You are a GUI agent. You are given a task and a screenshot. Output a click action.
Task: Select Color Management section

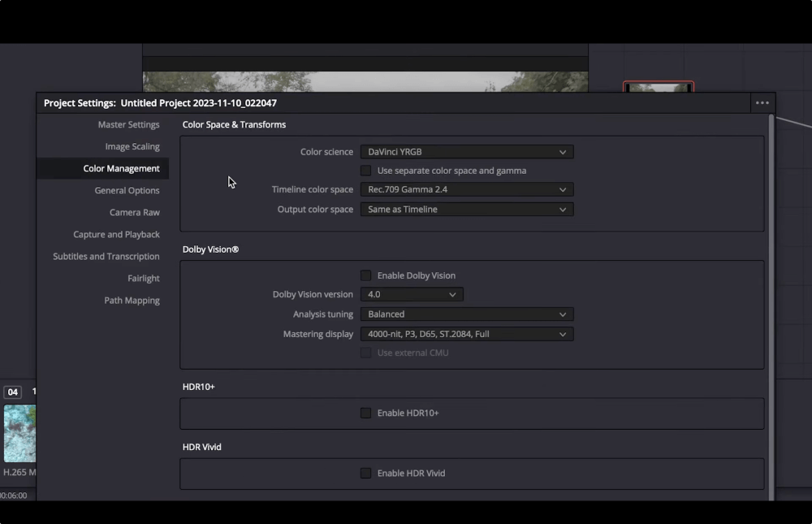pos(121,168)
